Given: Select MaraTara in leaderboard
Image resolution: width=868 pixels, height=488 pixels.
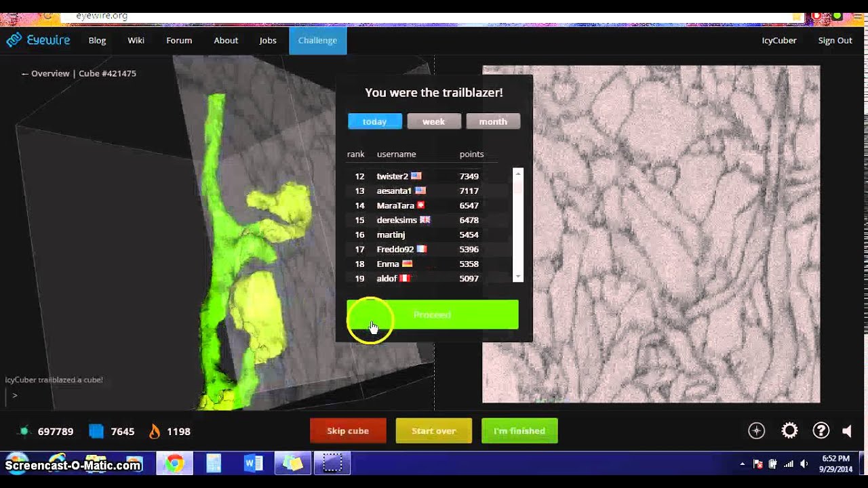Looking at the screenshot, I should coord(395,205).
